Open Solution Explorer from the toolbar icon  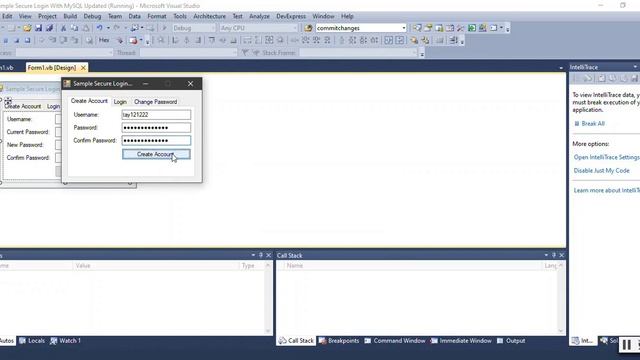point(417,28)
